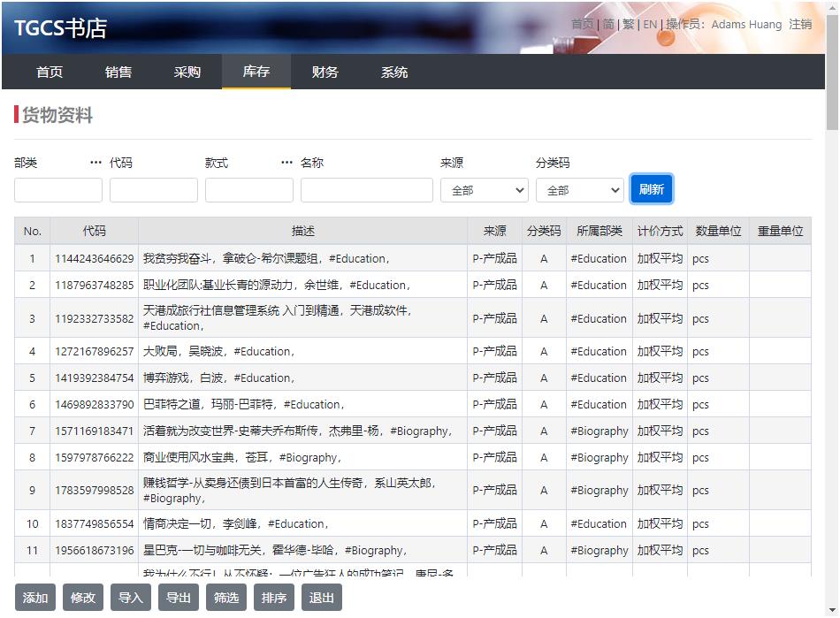Click the 来源 column header
Image resolution: width=840 pixels, height=618 pixels.
tap(494, 231)
